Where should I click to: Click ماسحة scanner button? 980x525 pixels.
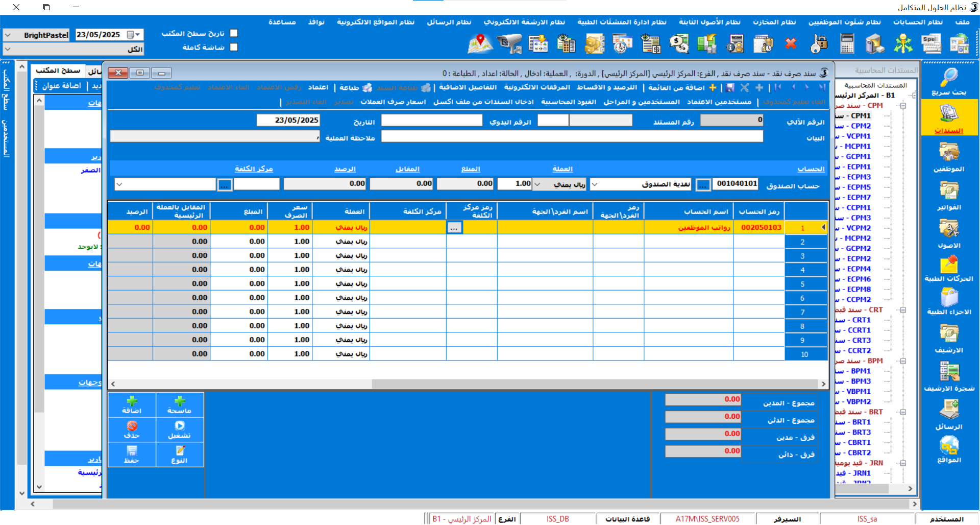point(180,405)
